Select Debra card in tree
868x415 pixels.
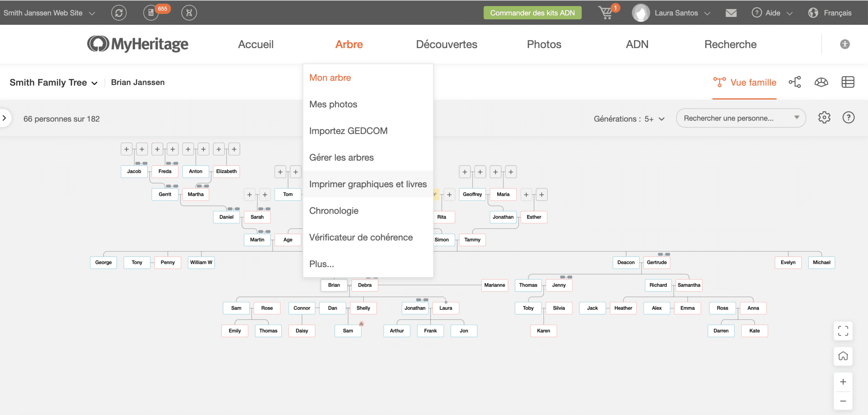pyautogui.click(x=365, y=285)
